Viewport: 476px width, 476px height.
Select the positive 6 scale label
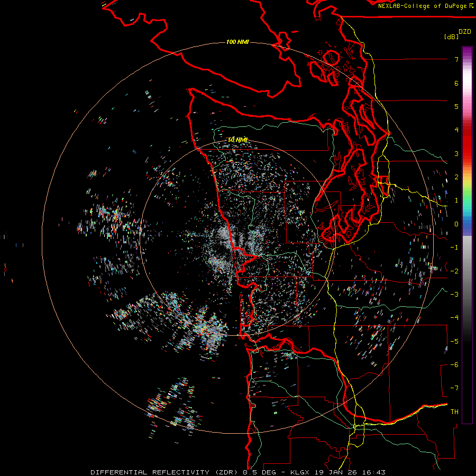tap(456, 83)
